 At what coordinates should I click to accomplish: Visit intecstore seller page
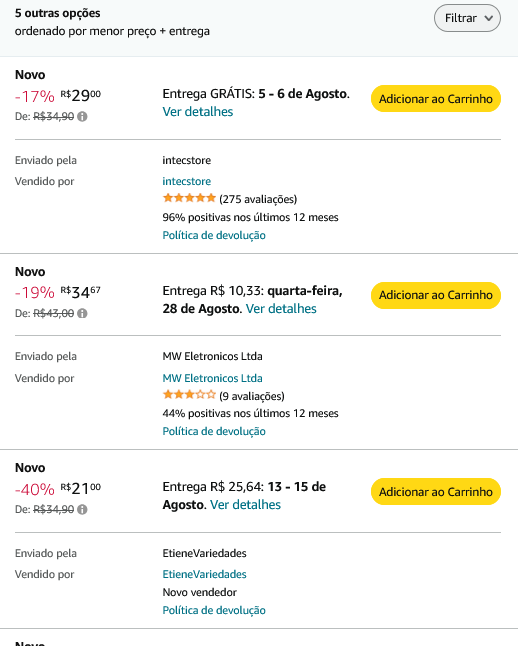tap(187, 181)
